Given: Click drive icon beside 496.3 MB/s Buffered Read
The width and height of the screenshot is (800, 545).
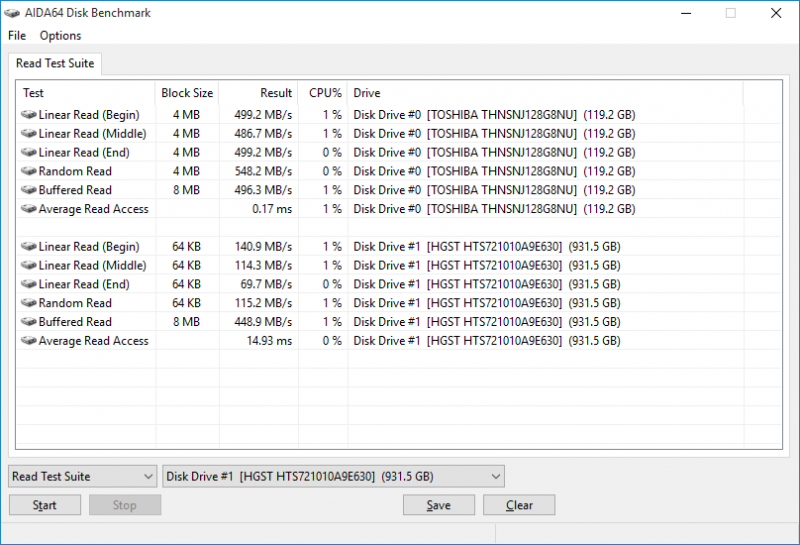Looking at the screenshot, I should coord(29,190).
